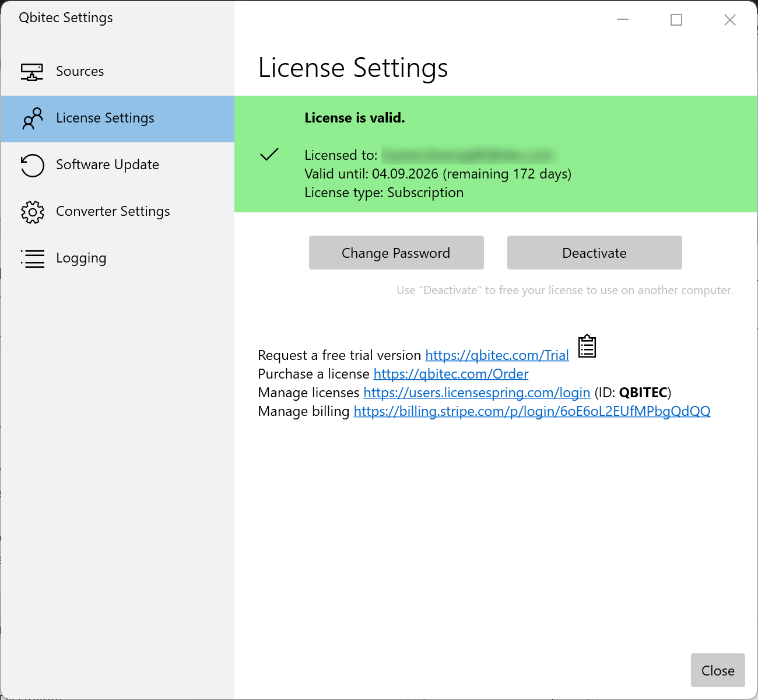Click the Converter Settings gear icon

[x=32, y=212]
